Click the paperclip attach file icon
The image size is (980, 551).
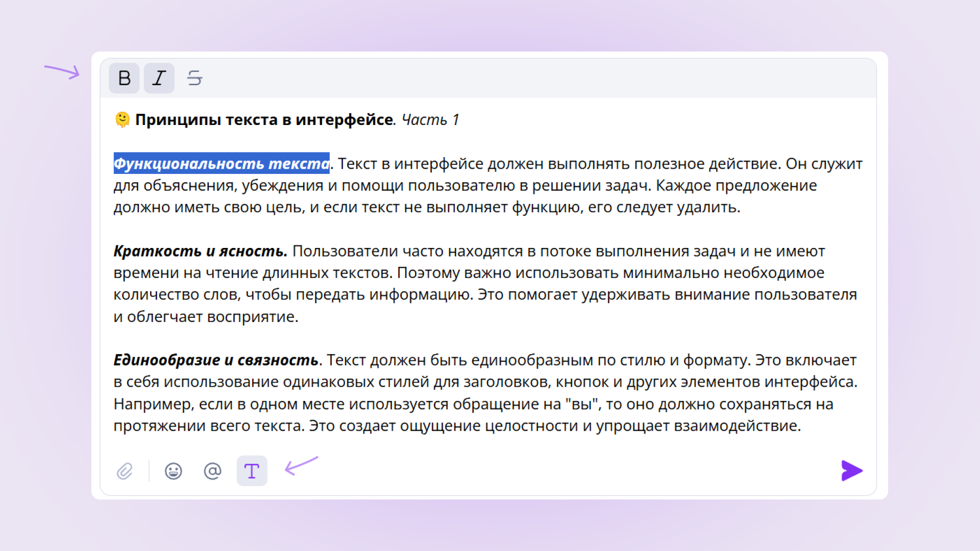click(125, 471)
